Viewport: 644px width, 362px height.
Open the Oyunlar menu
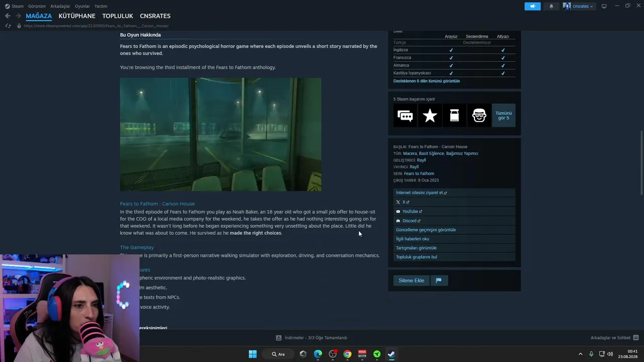[x=83, y=6]
